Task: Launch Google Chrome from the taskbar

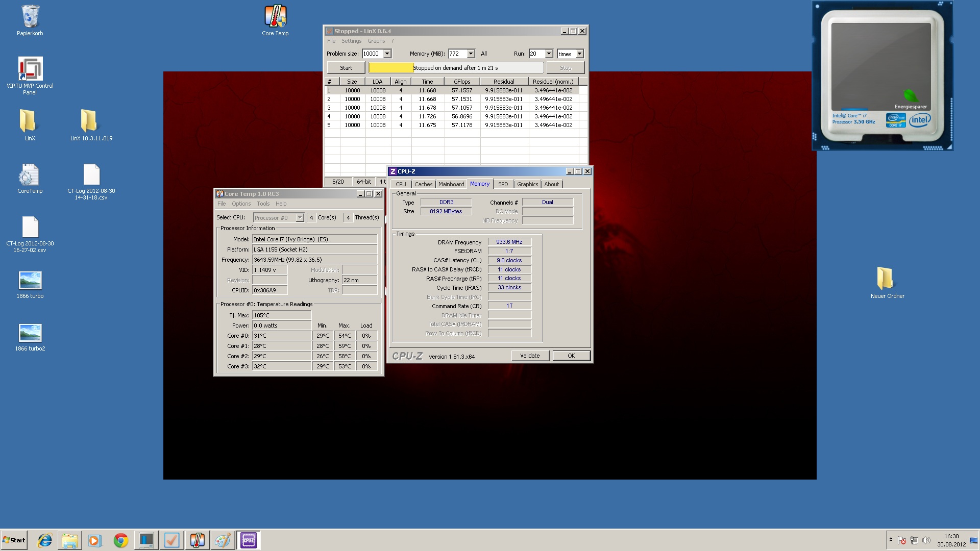Action: tap(121, 540)
